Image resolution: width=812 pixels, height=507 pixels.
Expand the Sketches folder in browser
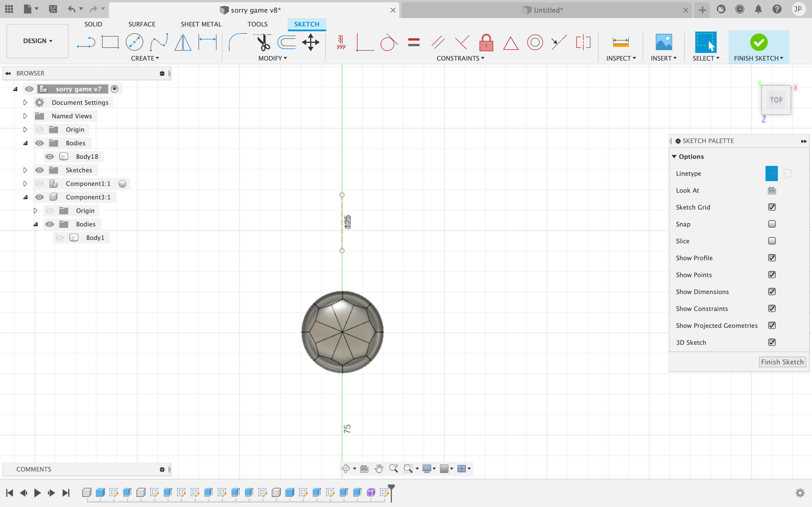(25, 170)
